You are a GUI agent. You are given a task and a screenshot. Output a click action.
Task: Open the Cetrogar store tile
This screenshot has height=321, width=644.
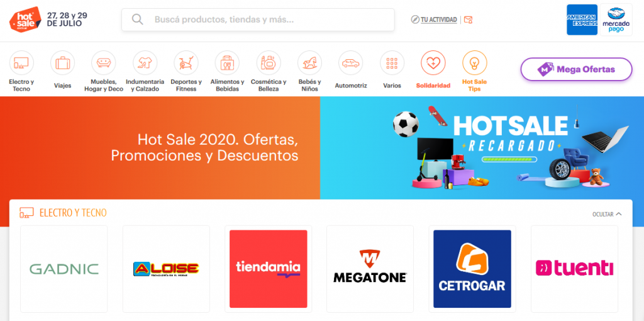(x=472, y=269)
